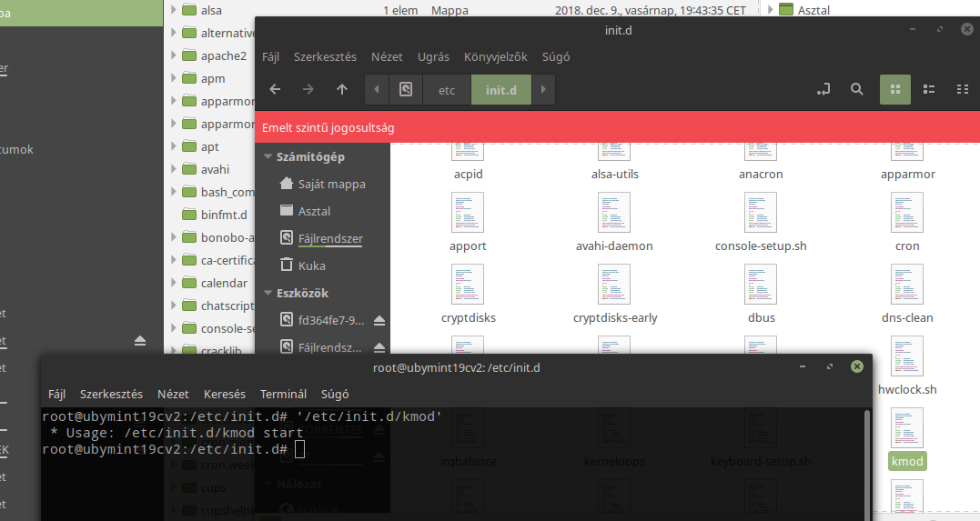Open Szerkesztés menu in init.d window
This screenshot has height=521, width=980.
[325, 57]
